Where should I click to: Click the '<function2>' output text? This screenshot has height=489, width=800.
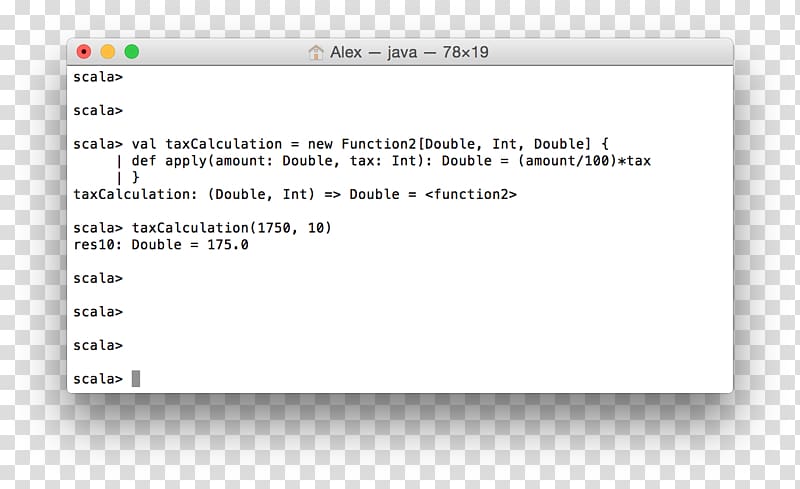click(470, 194)
